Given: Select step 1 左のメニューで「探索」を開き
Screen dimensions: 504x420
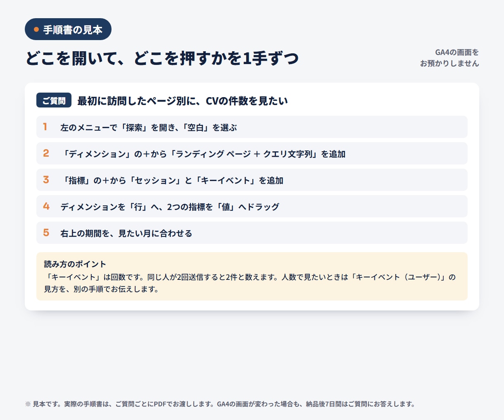Looking at the screenshot, I should [252, 127].
